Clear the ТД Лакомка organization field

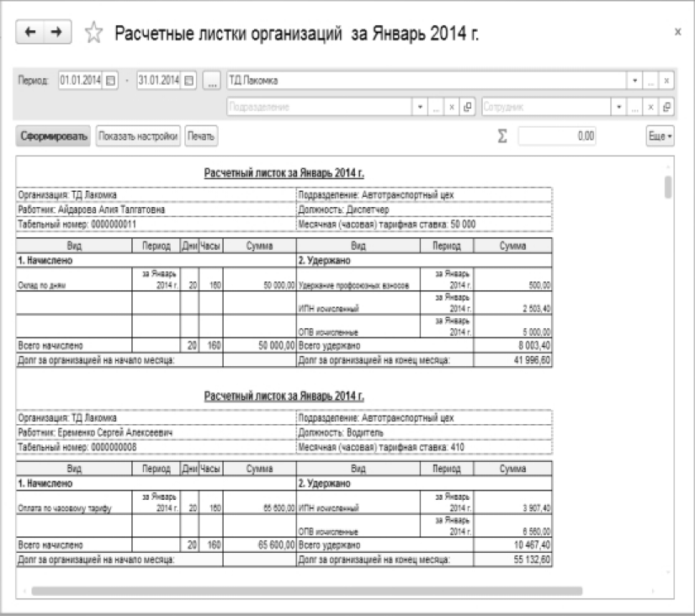click(x=666, y=81)
